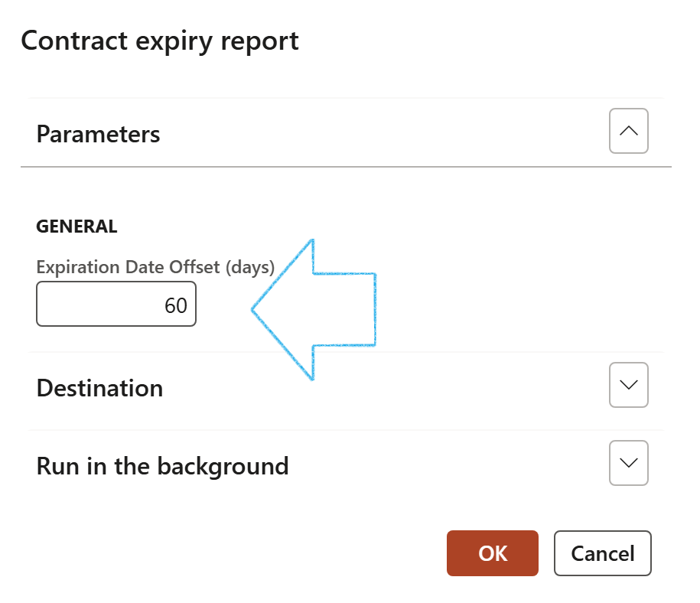Collapse the Parameters section chevron
This screenshot has height=603, width=700.
(628, 132)
